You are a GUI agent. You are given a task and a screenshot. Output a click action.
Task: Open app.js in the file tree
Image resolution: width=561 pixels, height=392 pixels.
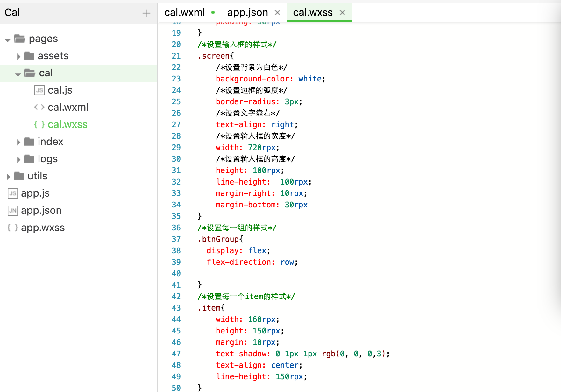pyautogui.click(x=35, y=193)
